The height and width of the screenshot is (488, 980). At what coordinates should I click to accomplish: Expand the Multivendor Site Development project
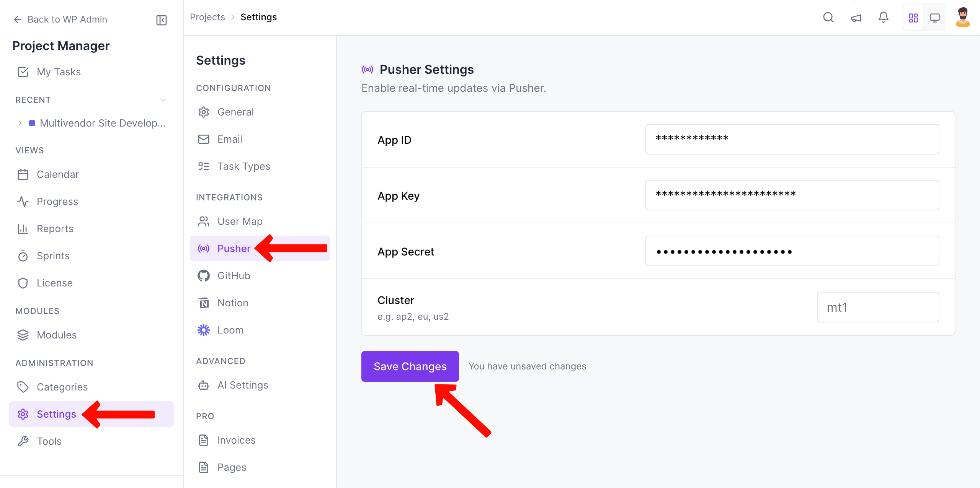tap(20, 123)
